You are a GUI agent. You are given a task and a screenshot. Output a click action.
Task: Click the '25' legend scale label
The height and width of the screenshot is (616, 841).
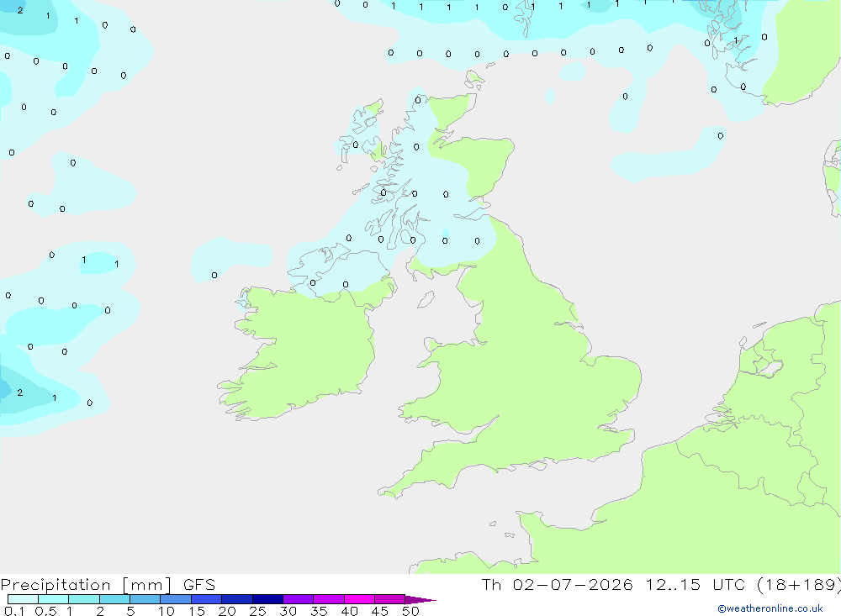pos(257,611)
